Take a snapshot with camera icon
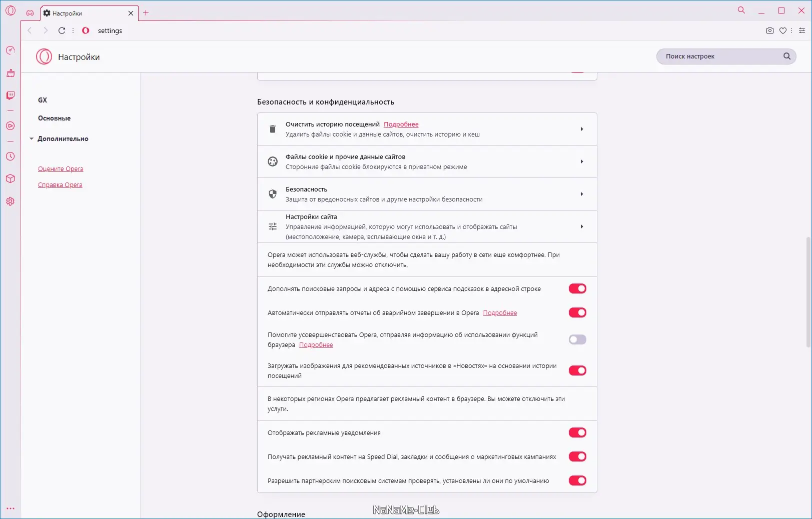812x519 pixels. click(770, 30)
